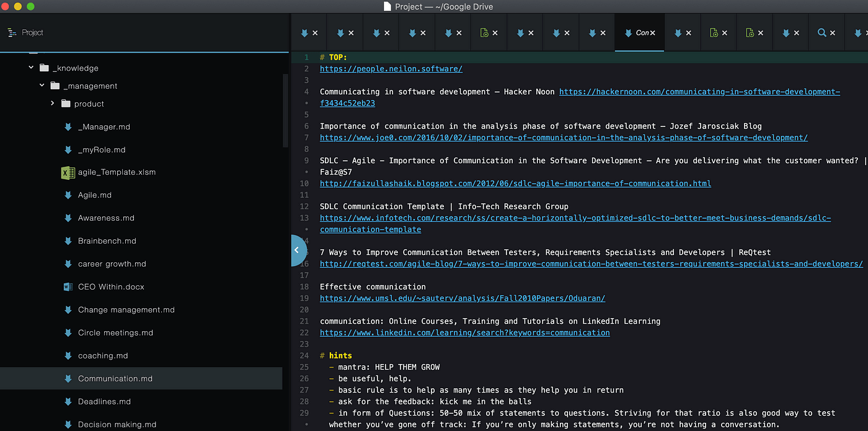Viewport: 868px width, 431px height.
Task: Open the people.neilon.software link
Action: [391, 69]
